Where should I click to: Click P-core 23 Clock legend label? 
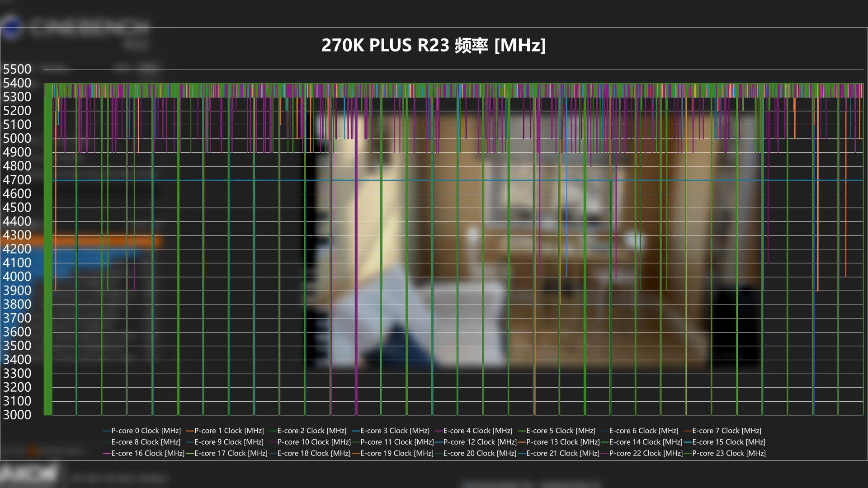click(729, 453)
